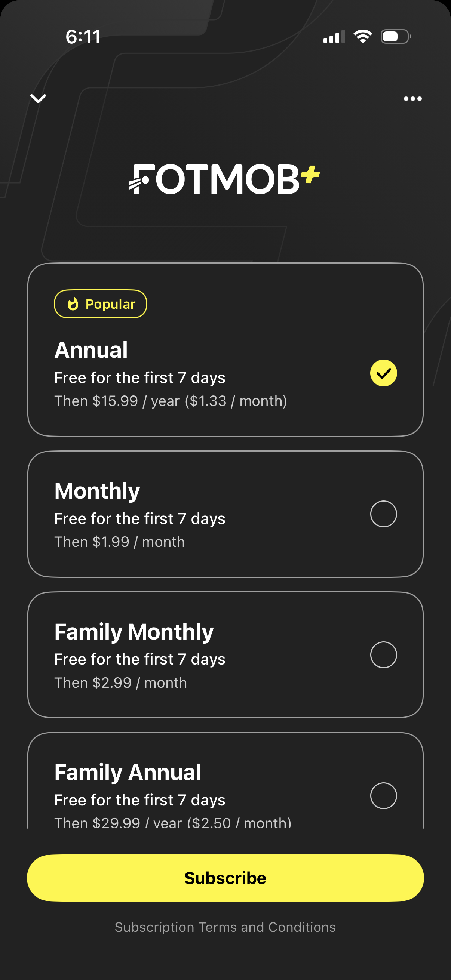This screenshot has height=980, width=451.
Task: Tap the Popular flame badge
Action: tap(101, 304)
